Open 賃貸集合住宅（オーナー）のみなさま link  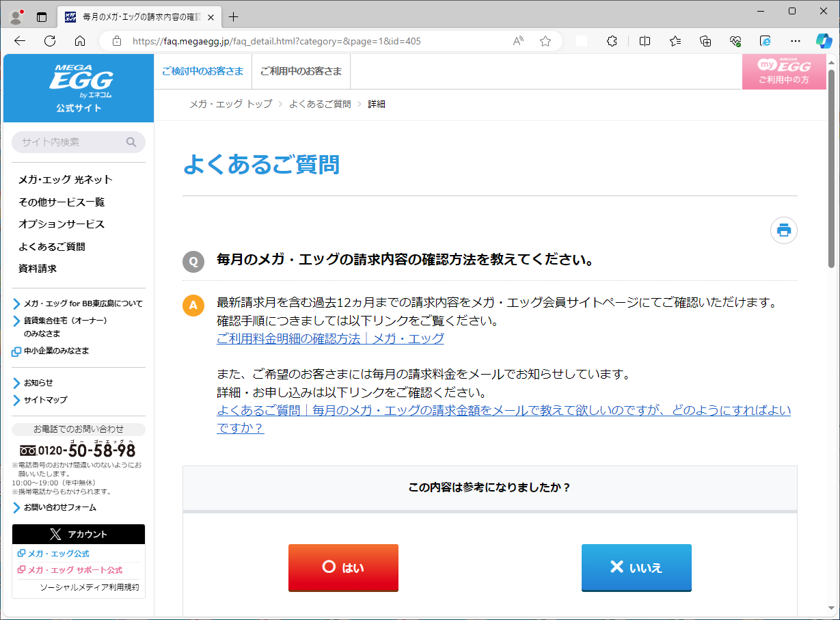[60, 327]
